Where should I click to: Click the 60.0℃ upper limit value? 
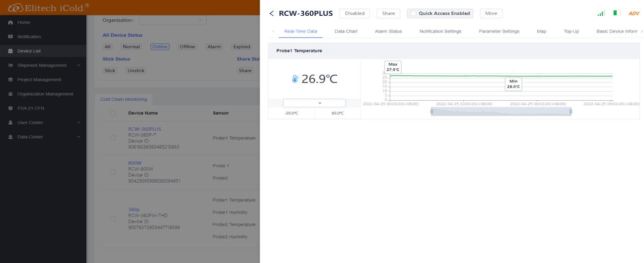(x=338, y=113)
